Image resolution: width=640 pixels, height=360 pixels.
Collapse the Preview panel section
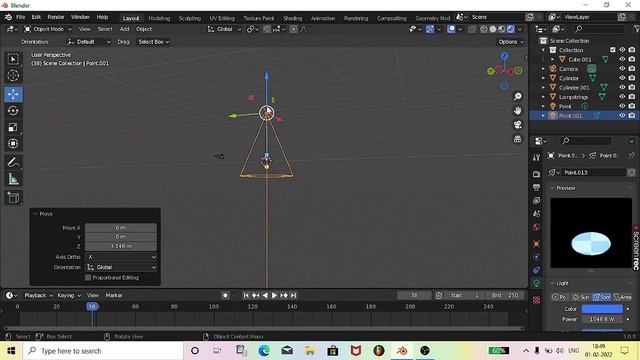(553, 188)
